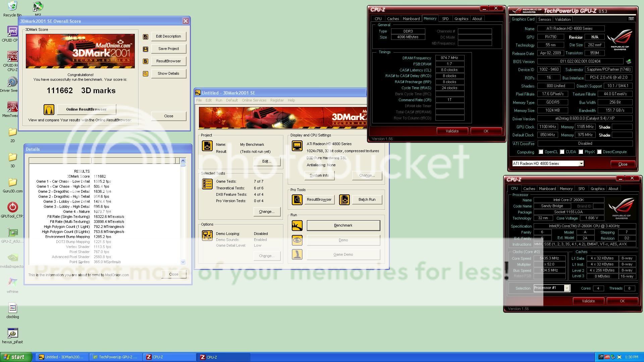
Task: Click the BIOS Version save chip icon
Action: point(629,62)
